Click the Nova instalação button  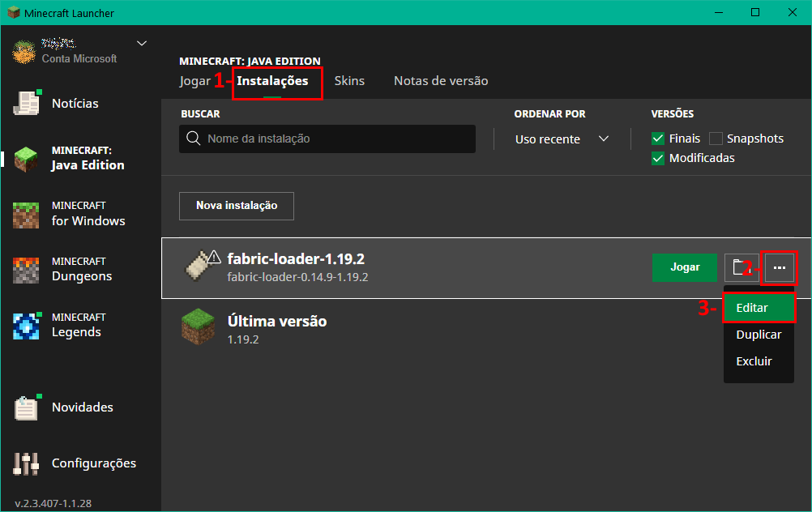(x=237, y=206)
